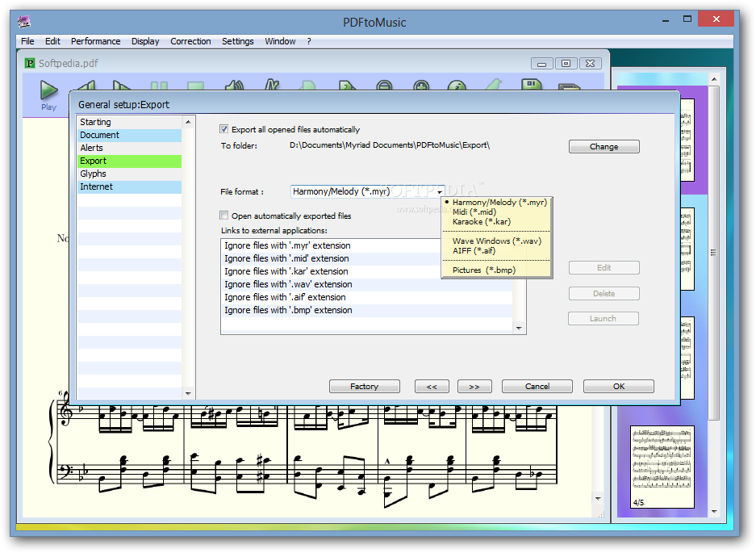This screenshot has height=553, width=756.
Task: Click the score view scroll down arrow
Action: pos(598,498)
